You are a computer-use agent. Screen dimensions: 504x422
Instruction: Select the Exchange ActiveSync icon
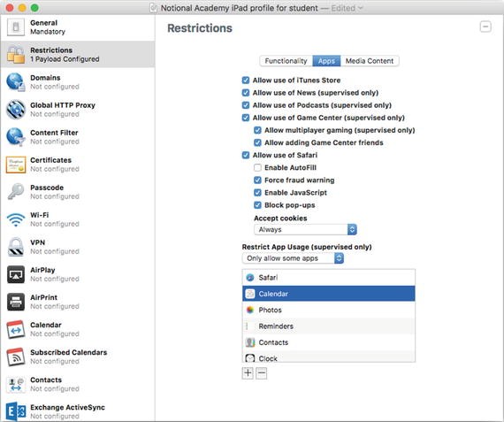(x=16, y=411)
